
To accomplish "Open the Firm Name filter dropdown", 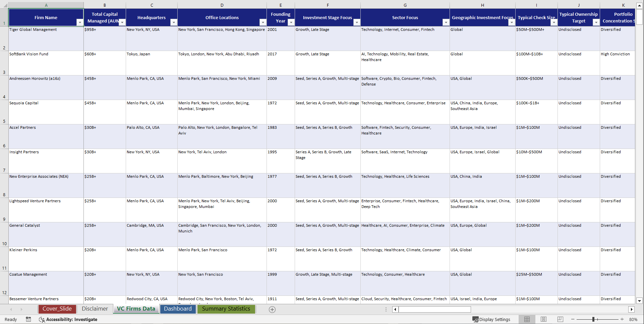I will click(80, 23).
